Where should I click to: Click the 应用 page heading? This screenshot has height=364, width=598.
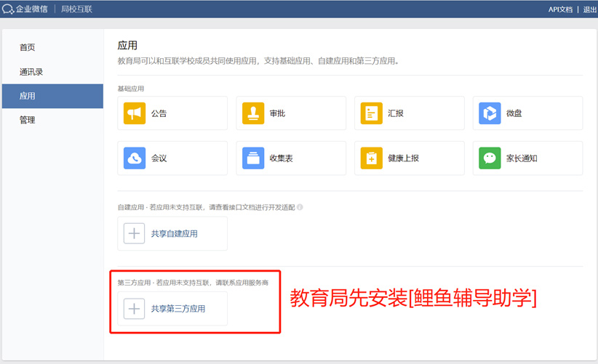[127, 45]
